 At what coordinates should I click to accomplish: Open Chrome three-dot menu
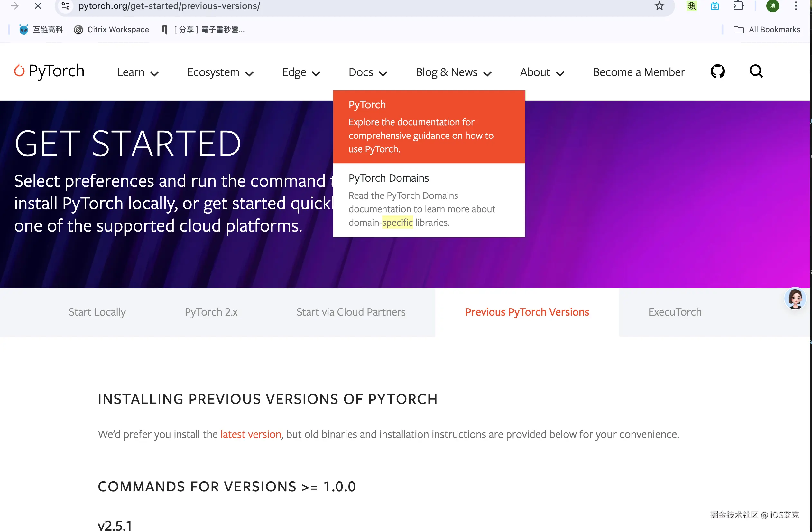[796, 6]
